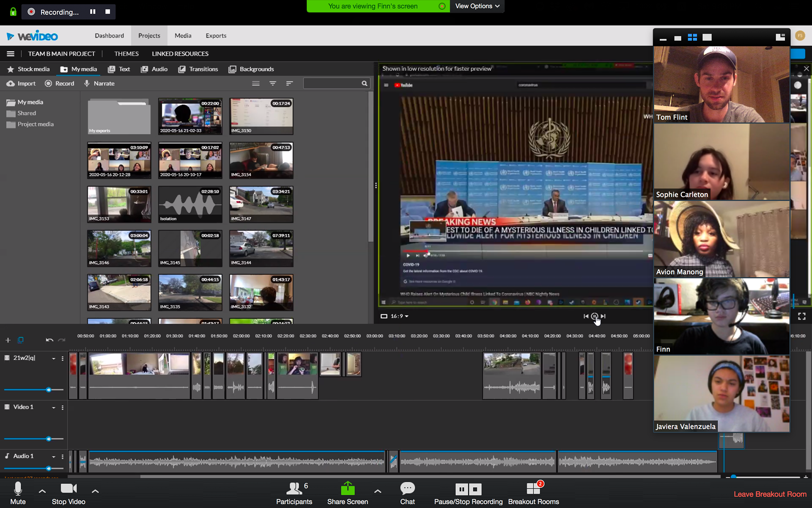Viewport: 812px width, 508px height.
Task: Expand Zoom View Options menu
Action: 477,6
